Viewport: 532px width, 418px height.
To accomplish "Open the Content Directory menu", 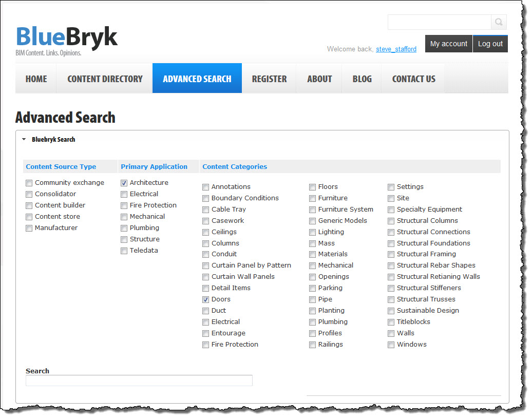I will point(105,79).
